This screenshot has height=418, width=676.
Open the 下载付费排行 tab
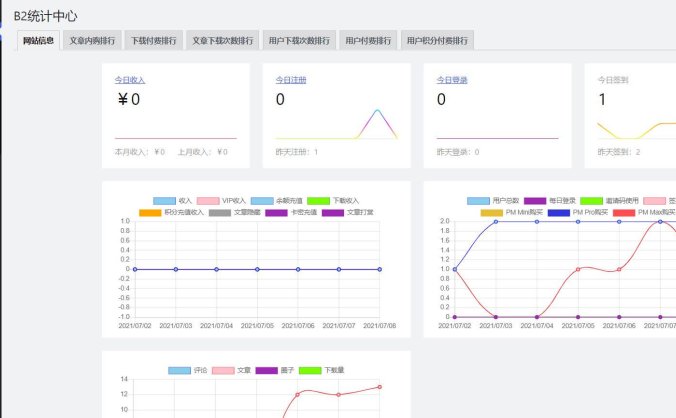tap(154, 41)
